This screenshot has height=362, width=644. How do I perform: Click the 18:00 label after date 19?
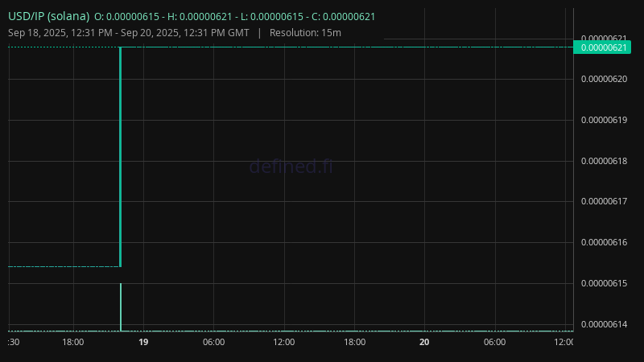(x=354, y=342)
